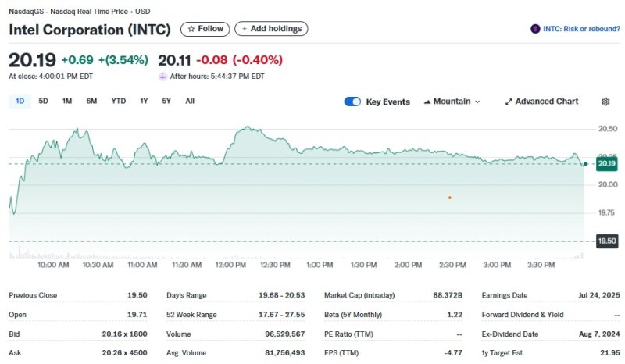Open the Advanced Chart link
The height and width of the screenshot is (364, 625).
pos(546,102)
